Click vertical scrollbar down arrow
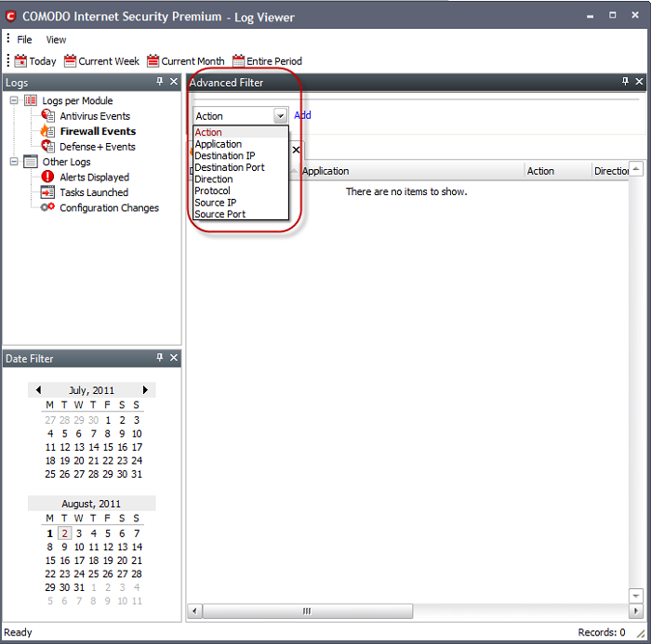 (x=635, y=596)
